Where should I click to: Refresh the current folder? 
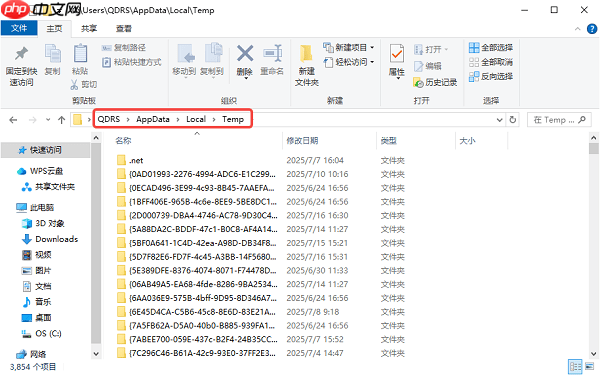click(512, 120)
